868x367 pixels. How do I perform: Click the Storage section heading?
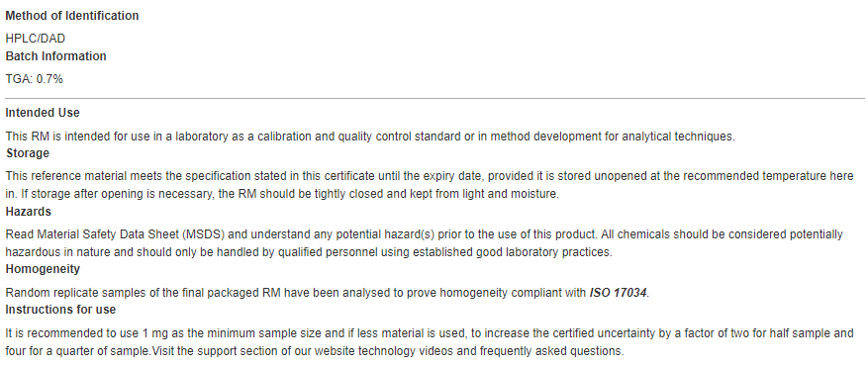click(x=28, y=152)
